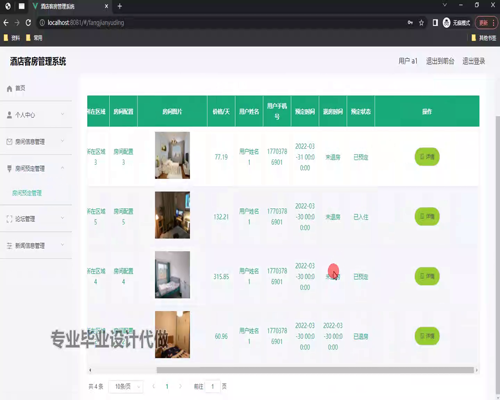Click the 论坛管理 sidebar icon
Image resolution: width=500 pixels, height=400 pixels.
(9, 219)
